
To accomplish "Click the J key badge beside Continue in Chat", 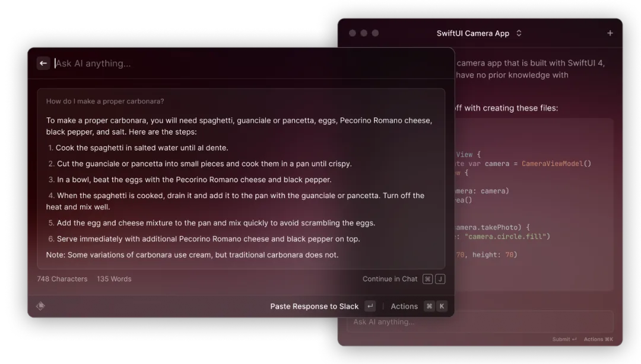I will [440, 279].
